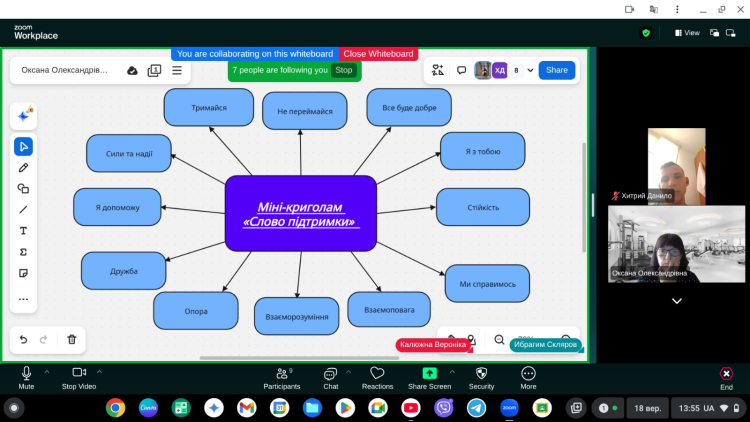The width and height of the screenshot is (750, 422).
Task: Open the More meeting options
Action: coord(528,377)
